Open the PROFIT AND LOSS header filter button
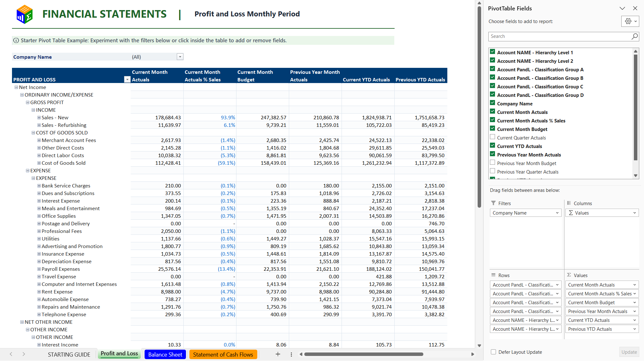644x361 pixels. [x=127, y=80]
